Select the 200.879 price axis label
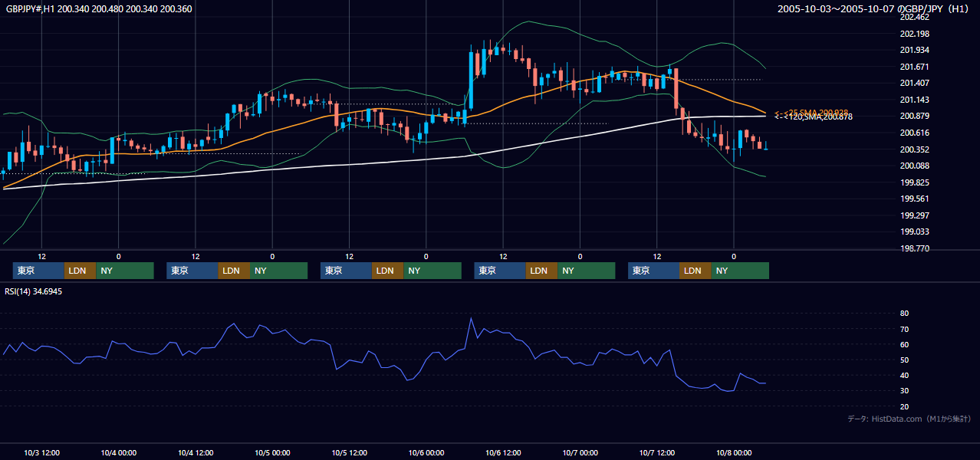Image resolution: width=980 pixels, height=460 pixels. (x=914, y=117)
